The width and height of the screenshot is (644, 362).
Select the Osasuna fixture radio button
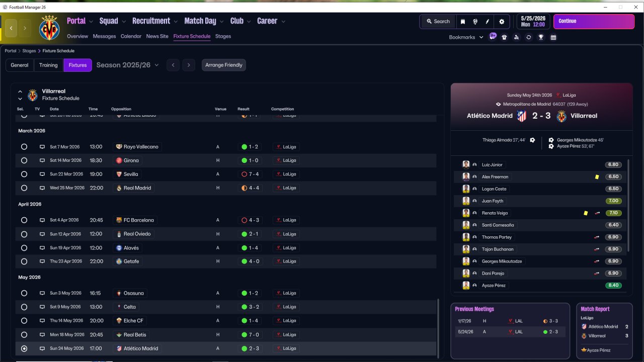pyautogui.click(x=24, y=293)
